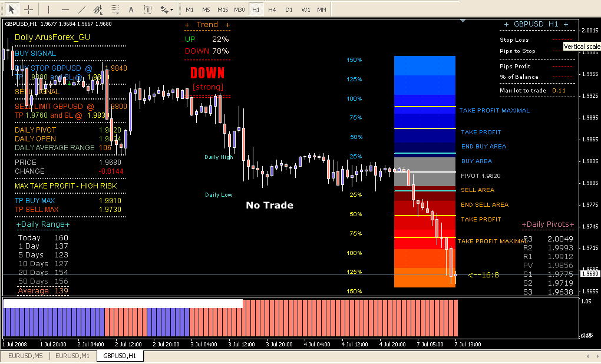This screenshot has height=364, width=601.
Task: Choose the vertical line drawing tool
Action: pyautogui.click(x=48, y=9)
